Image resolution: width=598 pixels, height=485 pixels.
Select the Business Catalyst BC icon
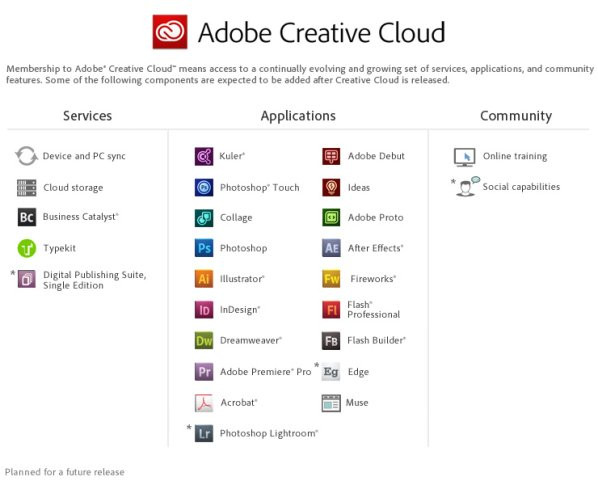27,217
